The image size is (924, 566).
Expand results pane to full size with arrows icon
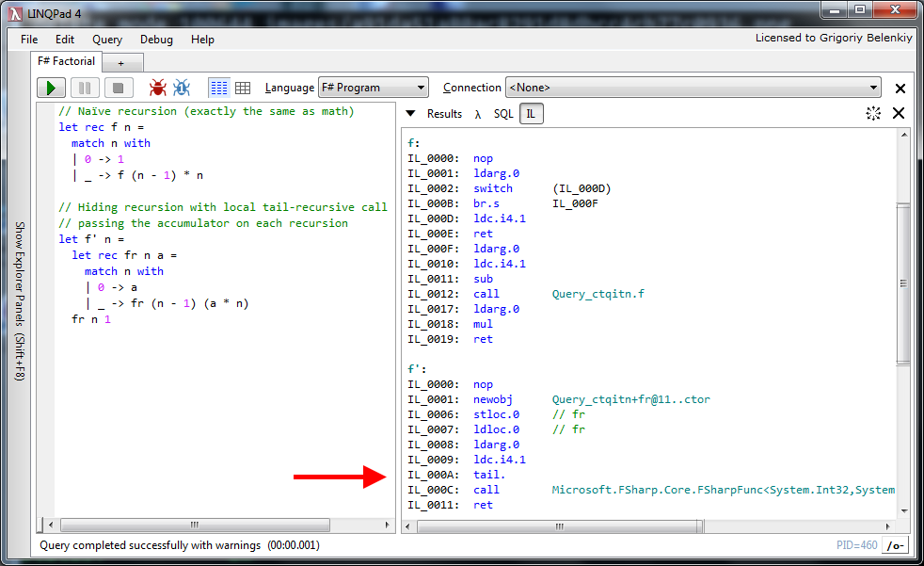pyautogui.click(x=872, y=113)
